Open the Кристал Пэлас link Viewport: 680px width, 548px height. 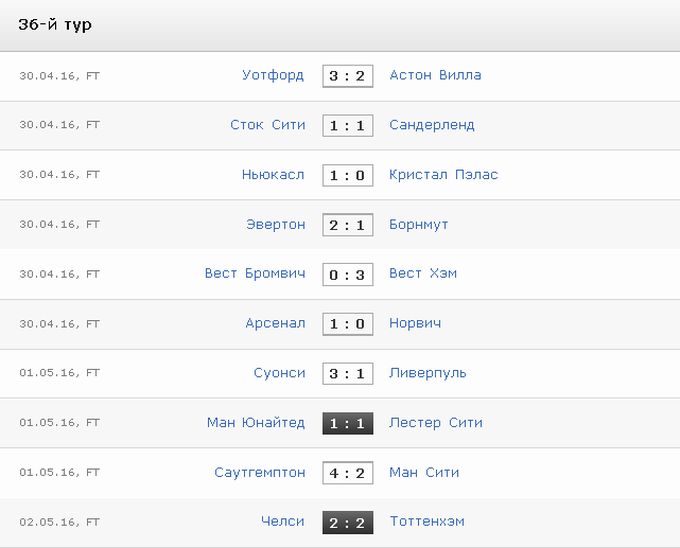pyautogui.click(x=443, y=174)
